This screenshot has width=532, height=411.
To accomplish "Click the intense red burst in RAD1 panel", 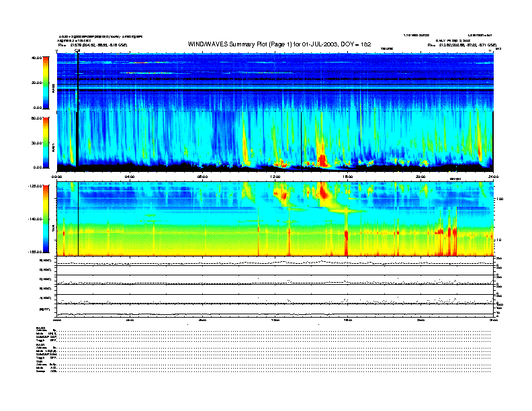I will 322,158.
